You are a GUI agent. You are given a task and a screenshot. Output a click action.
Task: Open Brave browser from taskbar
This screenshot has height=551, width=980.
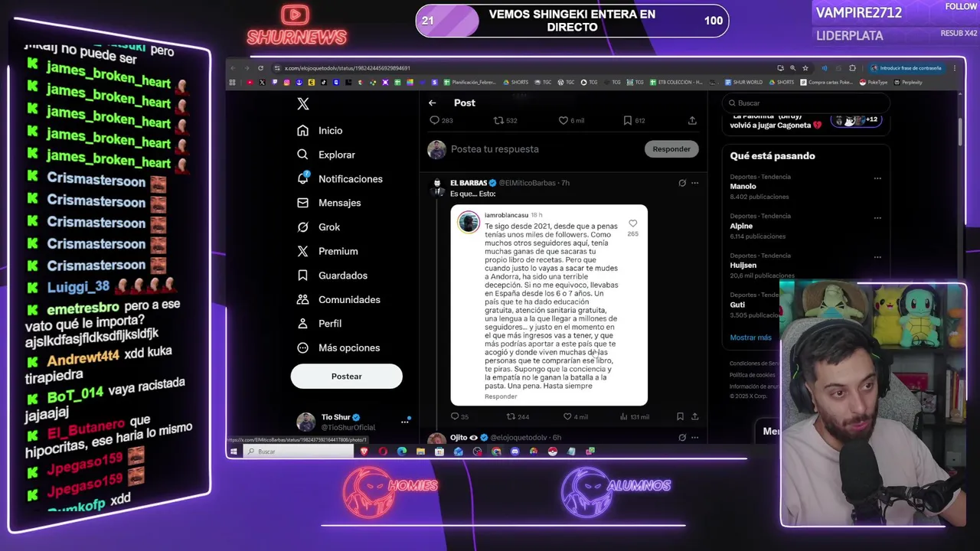pos(364,452)
